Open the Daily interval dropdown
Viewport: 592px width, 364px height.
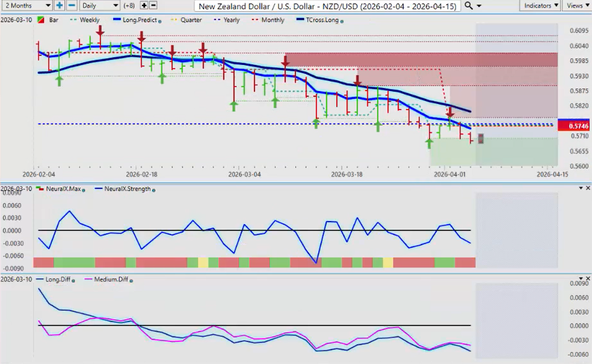[x=99, y=6]
